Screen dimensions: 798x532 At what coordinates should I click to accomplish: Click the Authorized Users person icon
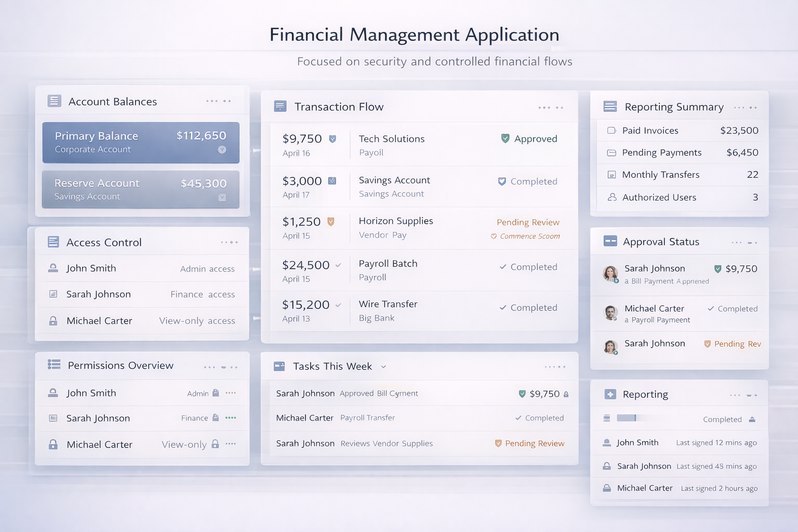612,197
